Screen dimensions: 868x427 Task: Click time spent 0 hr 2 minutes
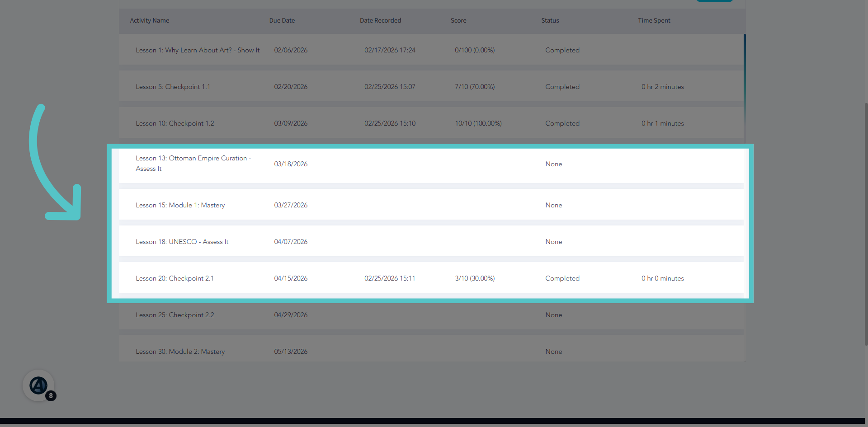pyautogui.click(x=662, y=87)
